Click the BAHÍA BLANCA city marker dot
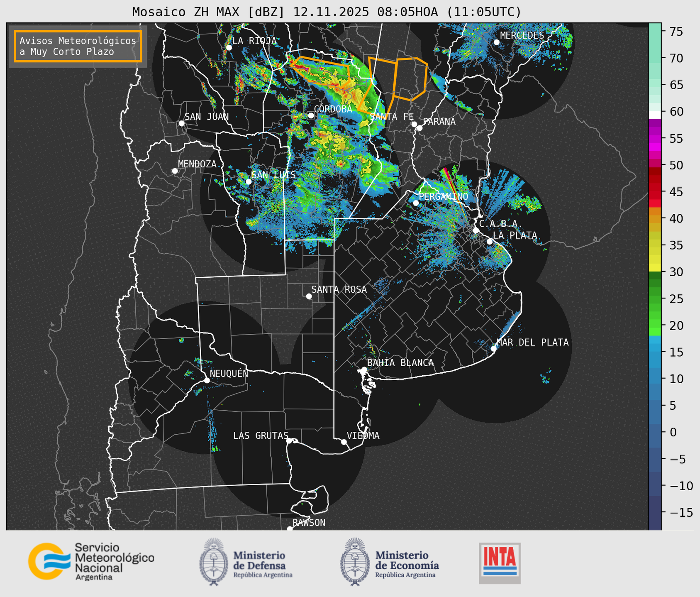The width and height of the screenshot is (700, 597). pyautogui.click(x=364, y=369)
